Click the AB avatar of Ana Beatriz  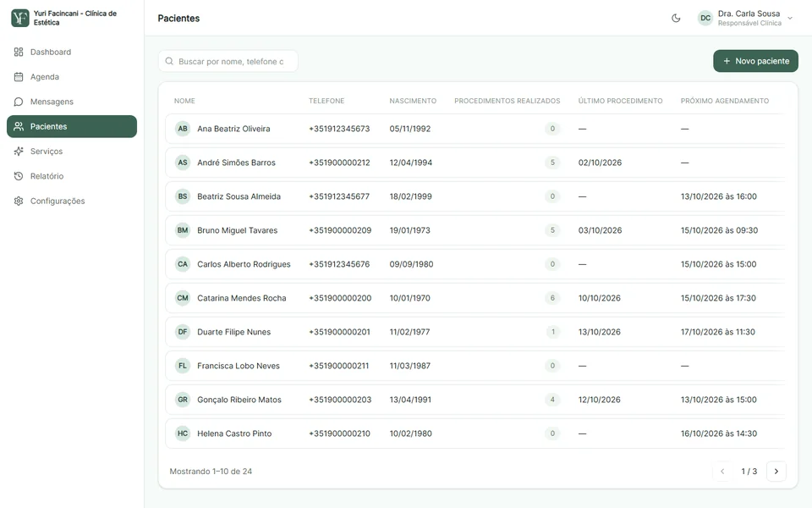point(183,129)
